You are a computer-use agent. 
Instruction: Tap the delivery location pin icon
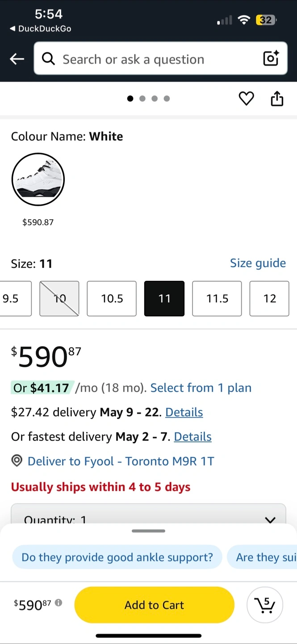17,461
